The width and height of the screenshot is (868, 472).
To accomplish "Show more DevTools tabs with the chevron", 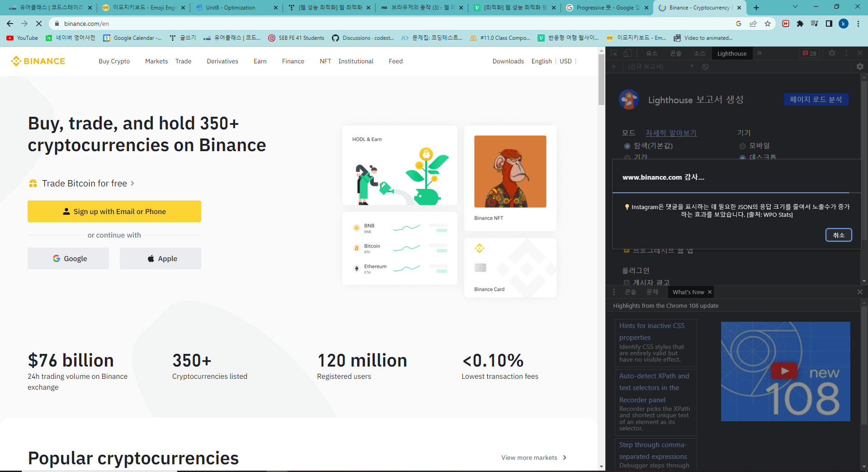I will click(x=759, y=53).
